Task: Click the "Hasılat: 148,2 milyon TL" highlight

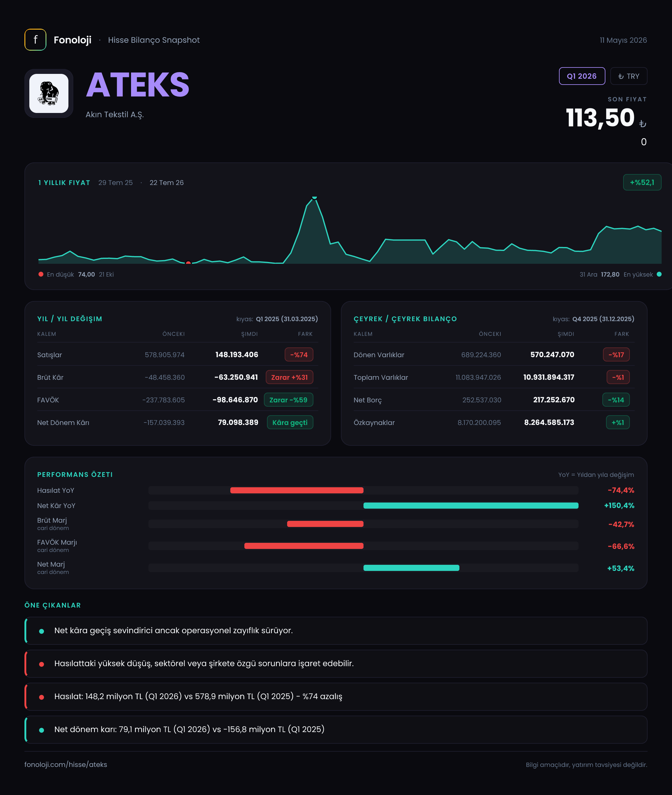Action: pos(336,696)
